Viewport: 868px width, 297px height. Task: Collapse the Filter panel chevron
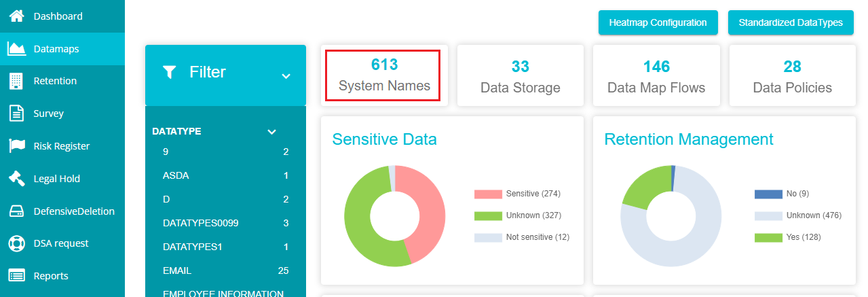pyautogui.click(x=286, y=76)
